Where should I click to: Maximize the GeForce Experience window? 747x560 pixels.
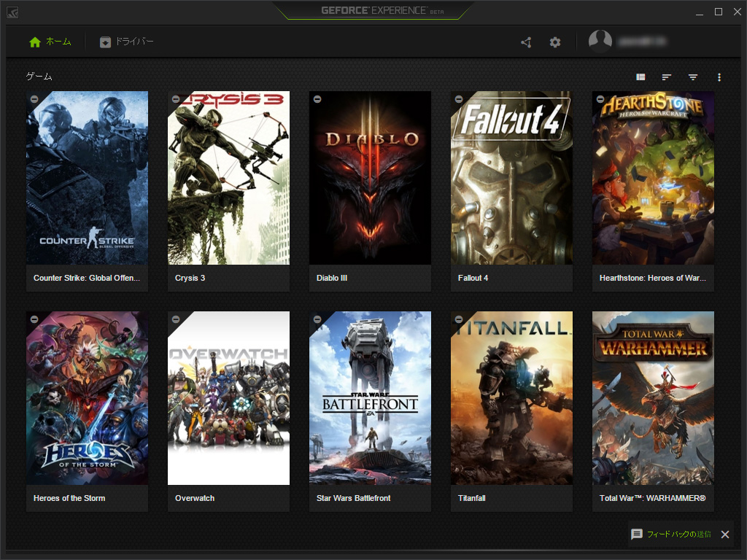[719, 12]
